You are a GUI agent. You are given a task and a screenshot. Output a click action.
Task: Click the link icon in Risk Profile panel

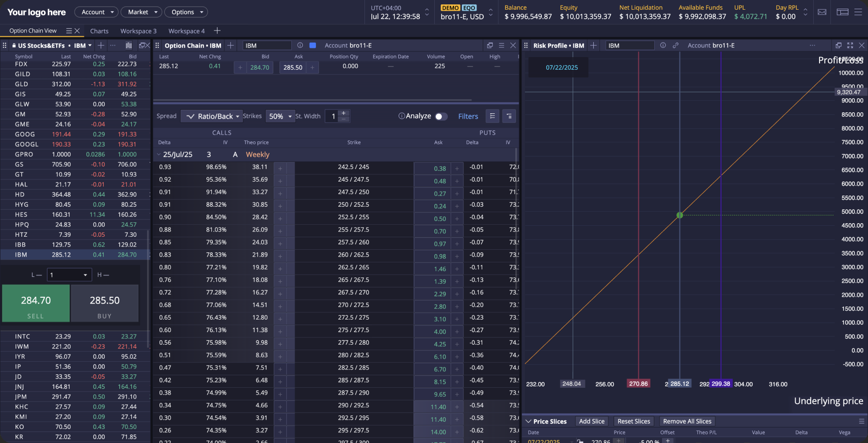pyautogui.click(x=676, y=45)
